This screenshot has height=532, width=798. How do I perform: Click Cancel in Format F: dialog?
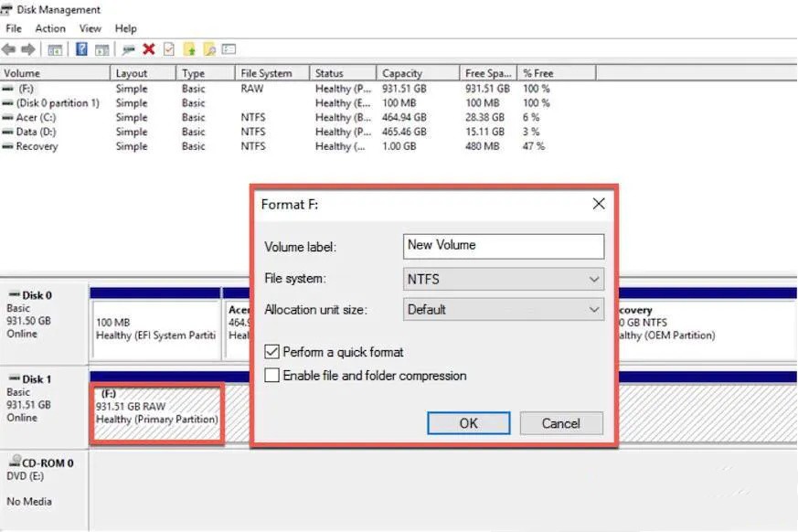[x=561, y=423]
